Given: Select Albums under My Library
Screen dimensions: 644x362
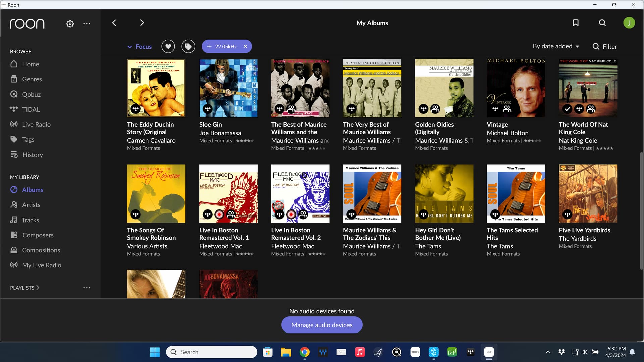Looking at the screenshot, I should [33, 190].
